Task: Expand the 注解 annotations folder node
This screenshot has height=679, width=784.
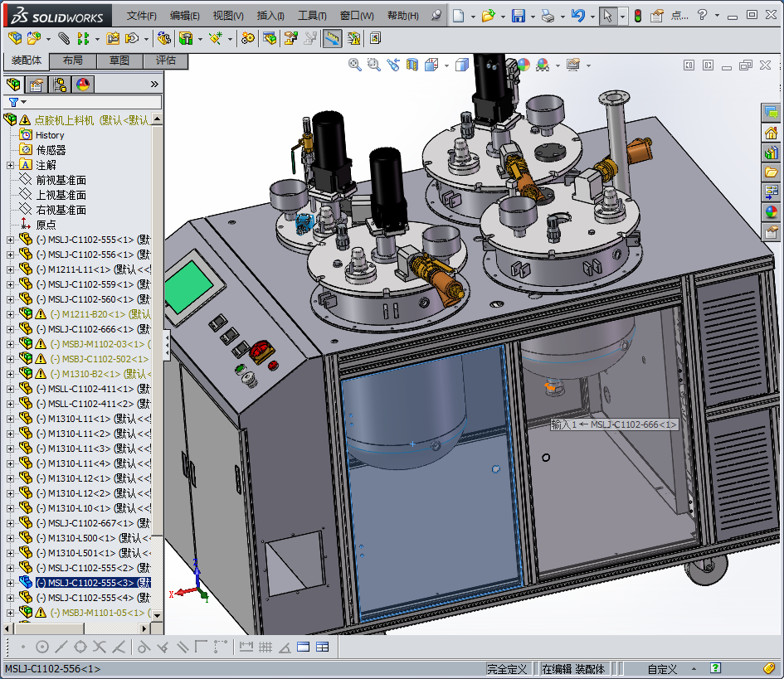Action: (10, 165)
